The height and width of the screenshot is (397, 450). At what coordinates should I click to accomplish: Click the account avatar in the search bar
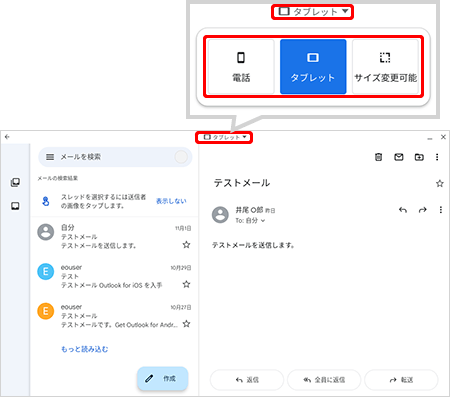(x=181, y=157)
